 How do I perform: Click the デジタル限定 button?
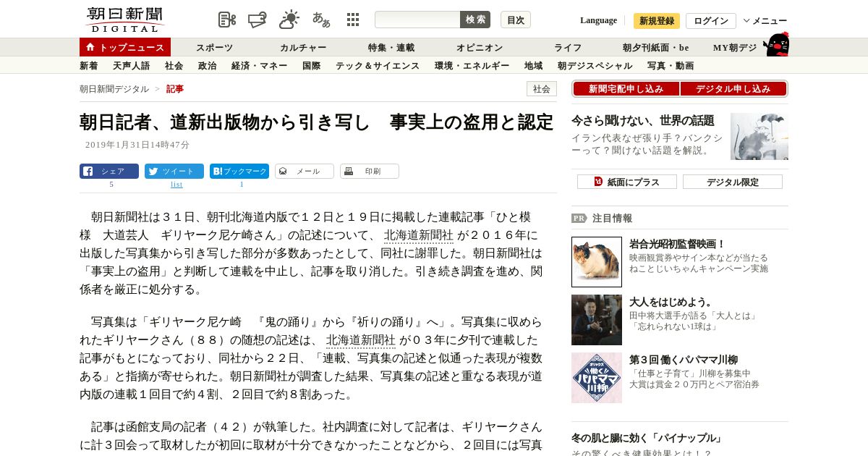pos(733,182)
